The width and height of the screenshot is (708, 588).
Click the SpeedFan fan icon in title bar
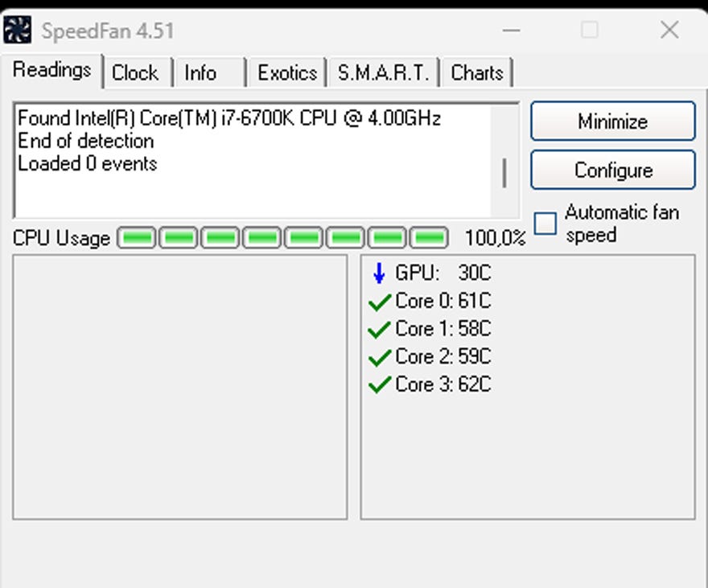(x=18, y=31)
